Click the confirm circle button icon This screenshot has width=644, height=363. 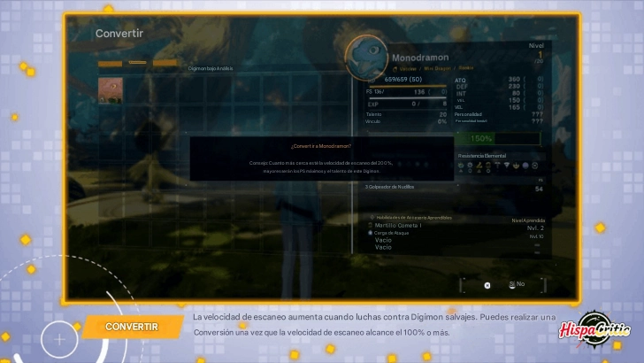point(487,285)
